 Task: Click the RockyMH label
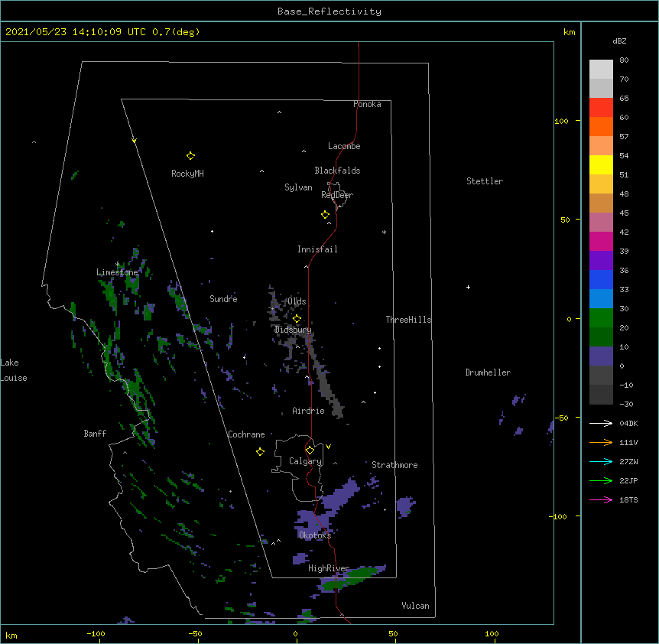click(187, 174)
